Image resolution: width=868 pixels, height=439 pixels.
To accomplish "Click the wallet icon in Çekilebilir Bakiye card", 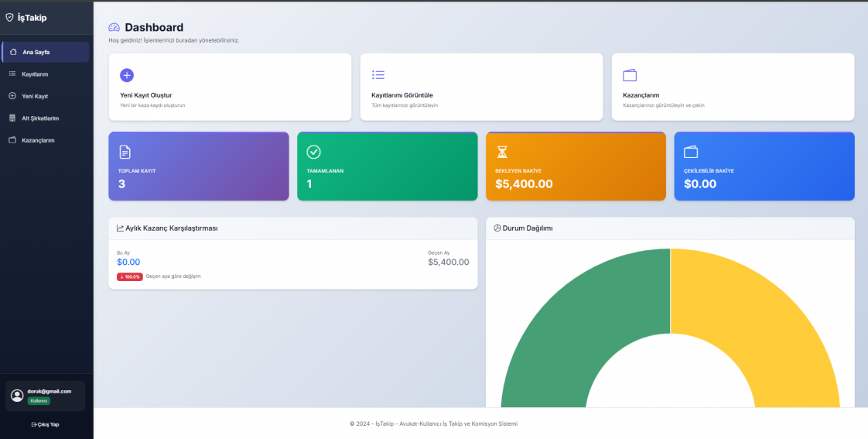I will coord(691,152).
